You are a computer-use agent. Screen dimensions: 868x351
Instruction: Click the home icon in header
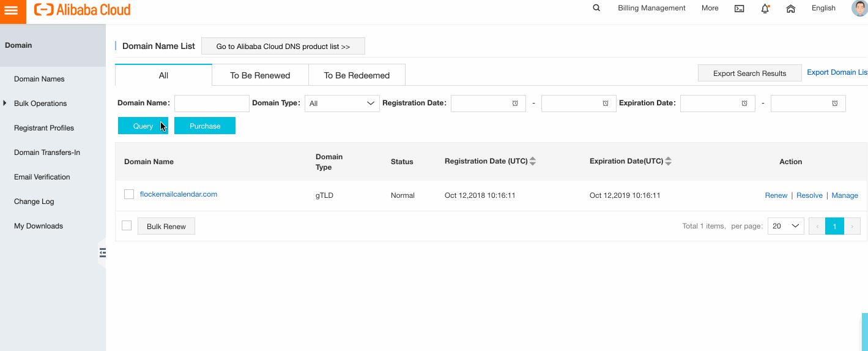(x=791, y=9)
